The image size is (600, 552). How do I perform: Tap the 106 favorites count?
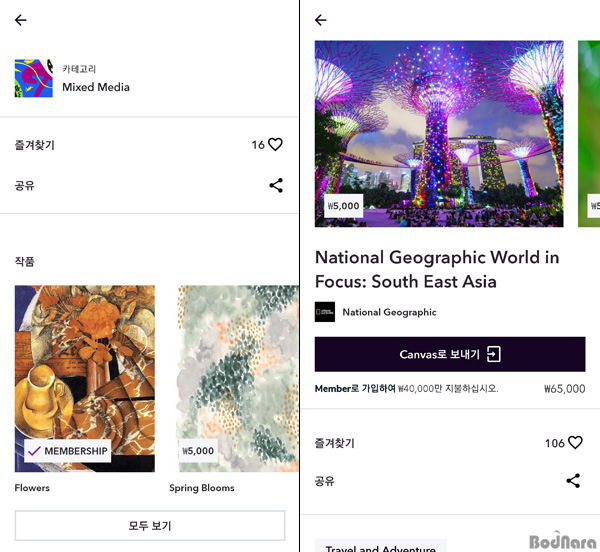click(554, 443)
